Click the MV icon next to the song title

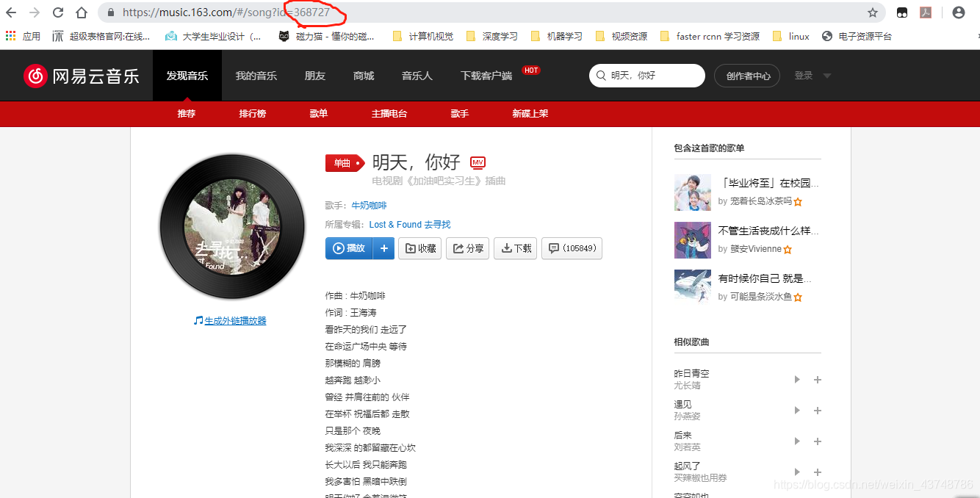tap(478, 162)
